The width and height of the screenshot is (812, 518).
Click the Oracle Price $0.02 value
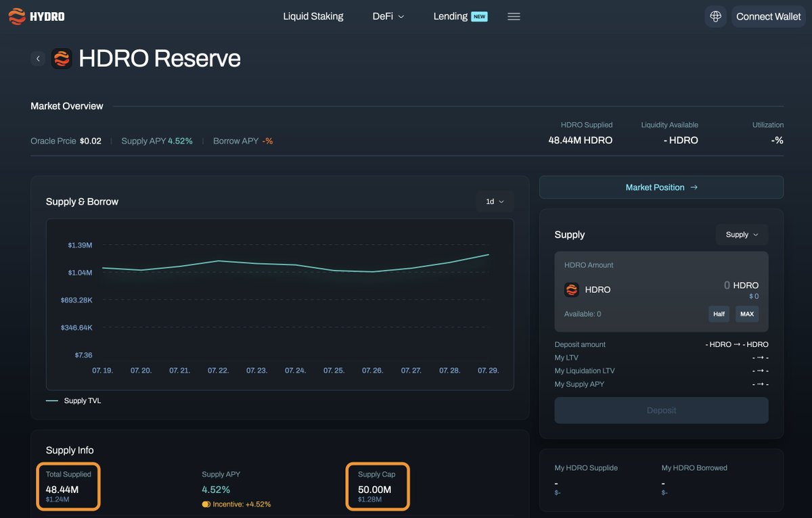coord(91,141)
